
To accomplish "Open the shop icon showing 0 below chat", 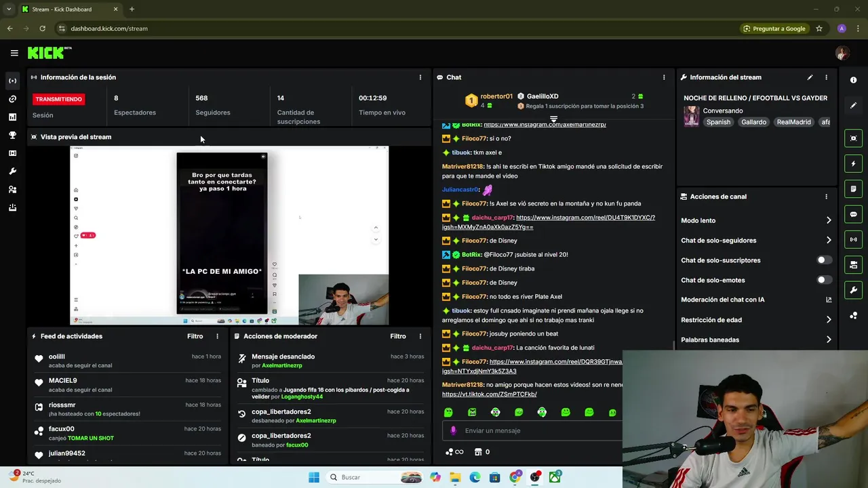I will tap(482, 452).
